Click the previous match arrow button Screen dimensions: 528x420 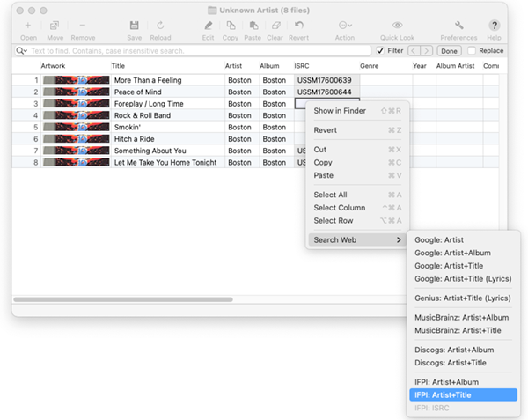click(414, 51)
